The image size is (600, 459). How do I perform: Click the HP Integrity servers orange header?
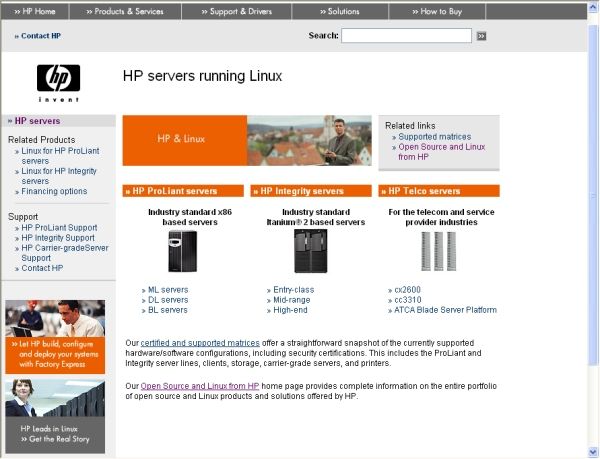(x=311, y=191)
